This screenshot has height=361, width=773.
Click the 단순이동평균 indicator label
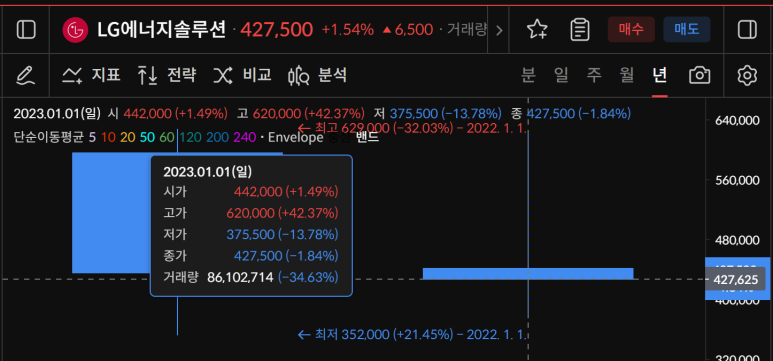coord(49,137)
